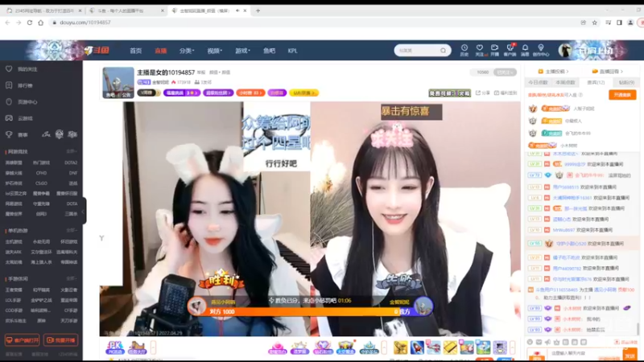This screenshot has height=362, width=644.
Task: Reload the Douyu page in the browser
Action: pos(30,23)
